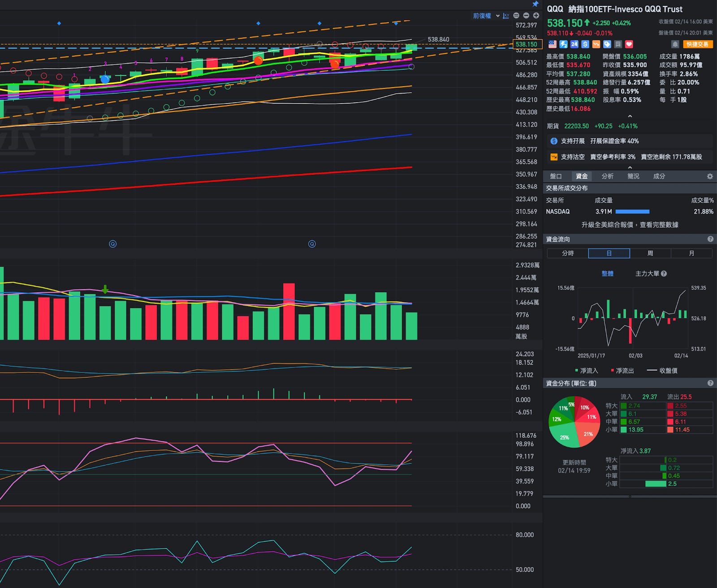Switch to the 成分 tab
Screen dimensions: 717x588
point(659,177)
